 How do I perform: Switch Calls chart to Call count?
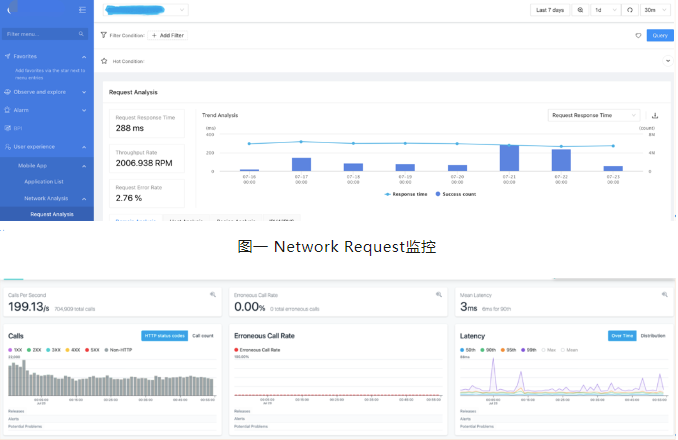(x=203, y=336)
